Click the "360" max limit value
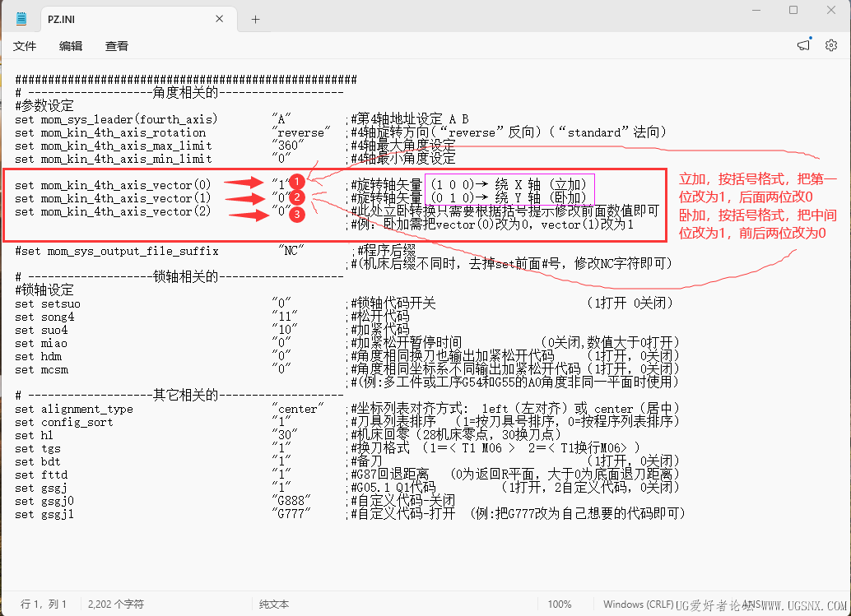The height and width of the screenshot is (616, 851). click(x=288, y=146)
